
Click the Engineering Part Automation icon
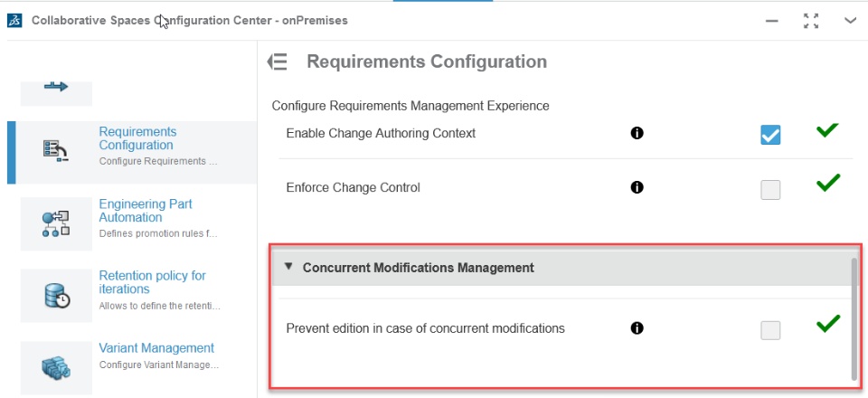click(x=56, y=223)
